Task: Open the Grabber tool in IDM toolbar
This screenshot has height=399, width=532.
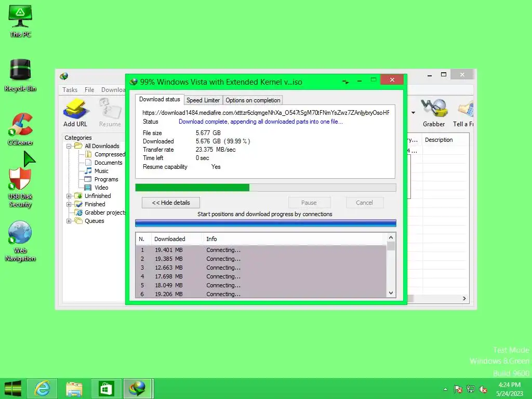Action: (434, 113)
